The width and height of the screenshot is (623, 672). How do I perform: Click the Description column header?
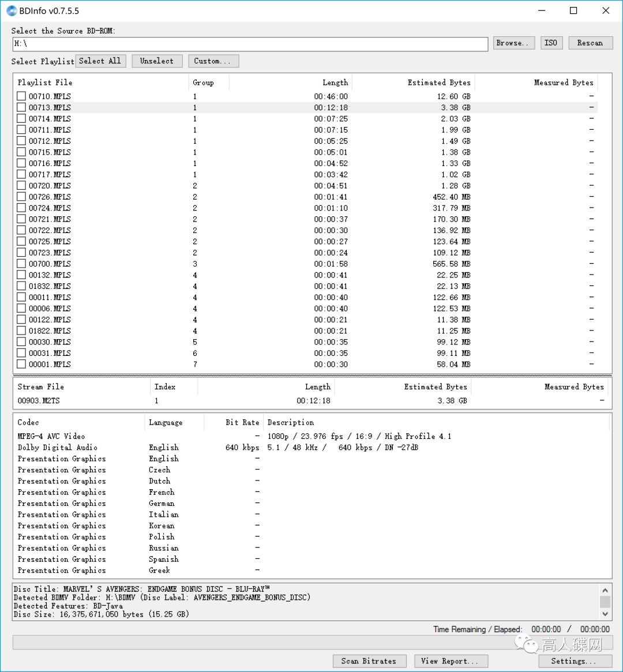[x=436, y=422]
